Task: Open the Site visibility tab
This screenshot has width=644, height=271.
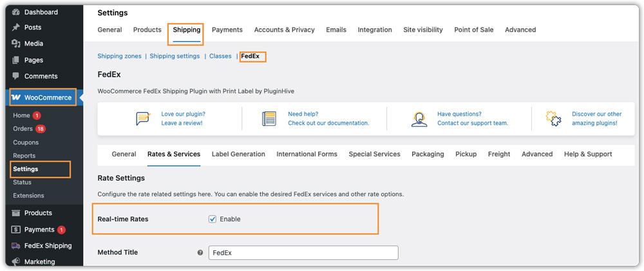Action: [423, 30]
